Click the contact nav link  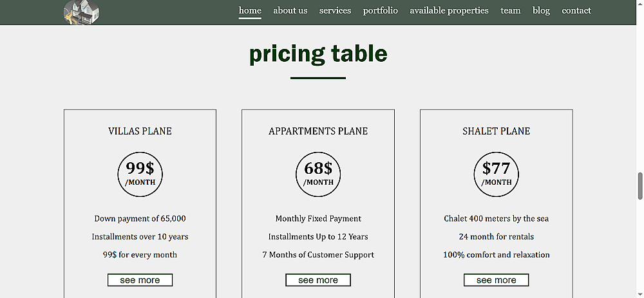(x=576, y=10)
